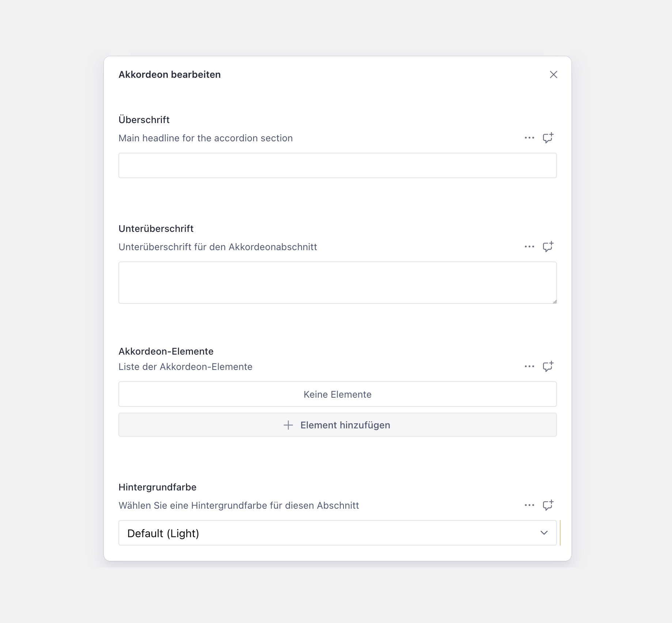Click the Keine Elemente empty list box
672x623 pixels.
(x=337, y=394)
